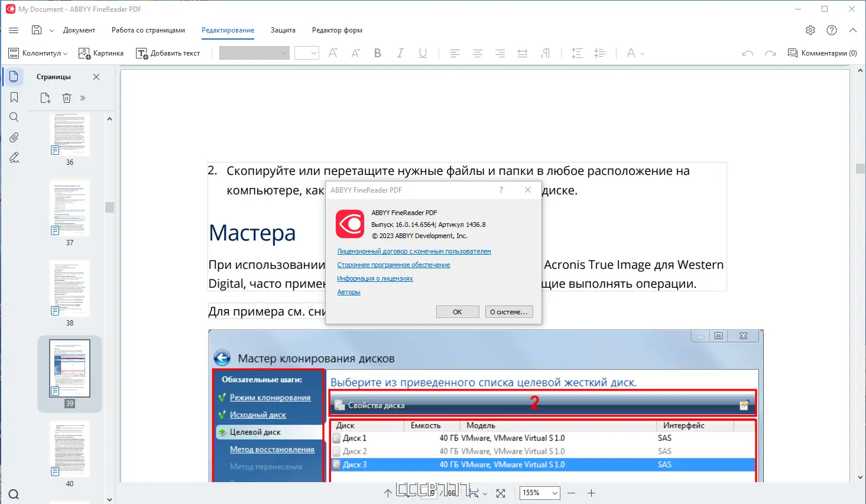Use the Добавить текст tool
The width and height of the screenshot is (866, 504).
tap(169, 53)
